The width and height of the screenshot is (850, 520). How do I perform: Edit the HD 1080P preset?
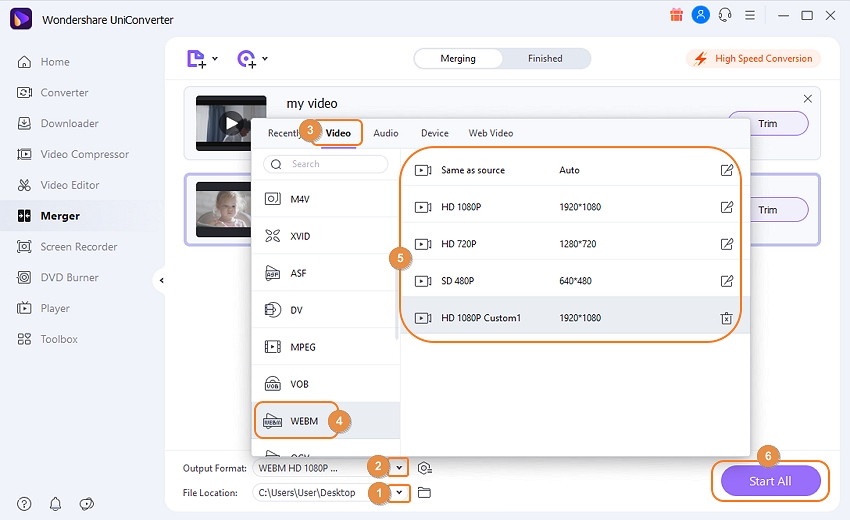tap(726, 207)
